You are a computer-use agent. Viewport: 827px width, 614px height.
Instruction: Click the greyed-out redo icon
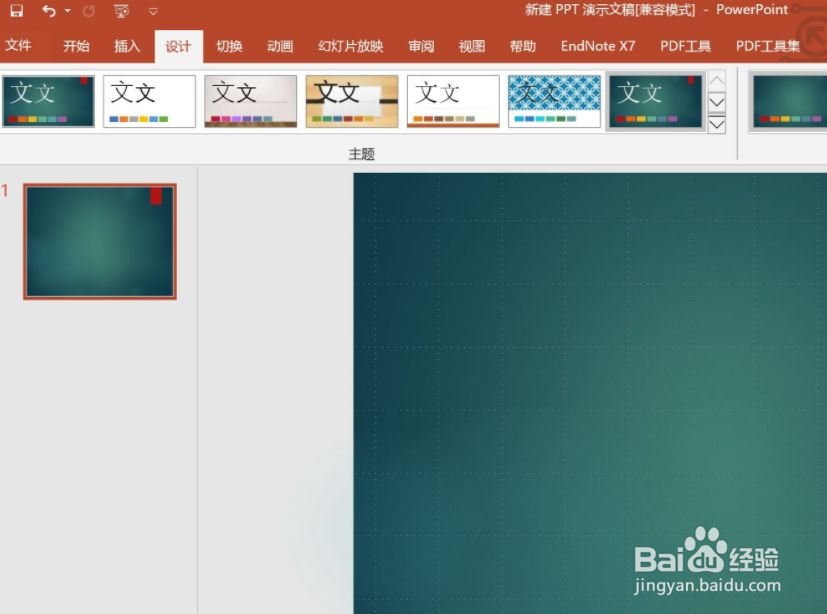(x=89, y=11)
